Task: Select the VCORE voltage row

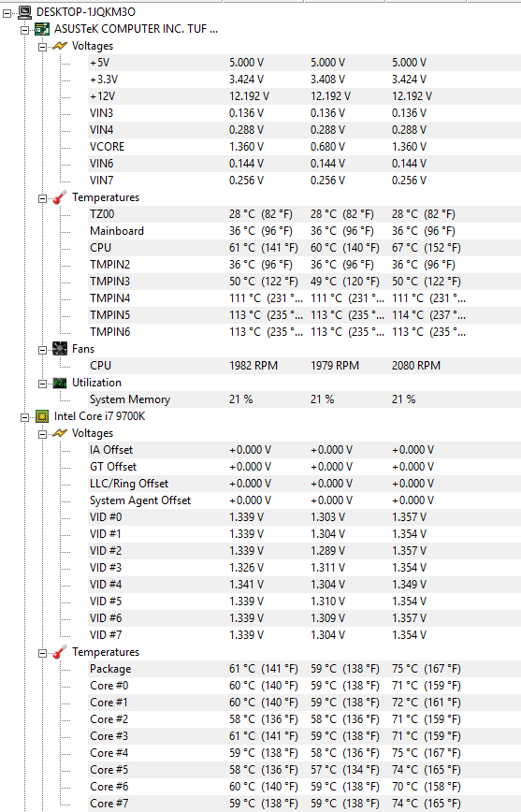Action: tap(305, 147)
